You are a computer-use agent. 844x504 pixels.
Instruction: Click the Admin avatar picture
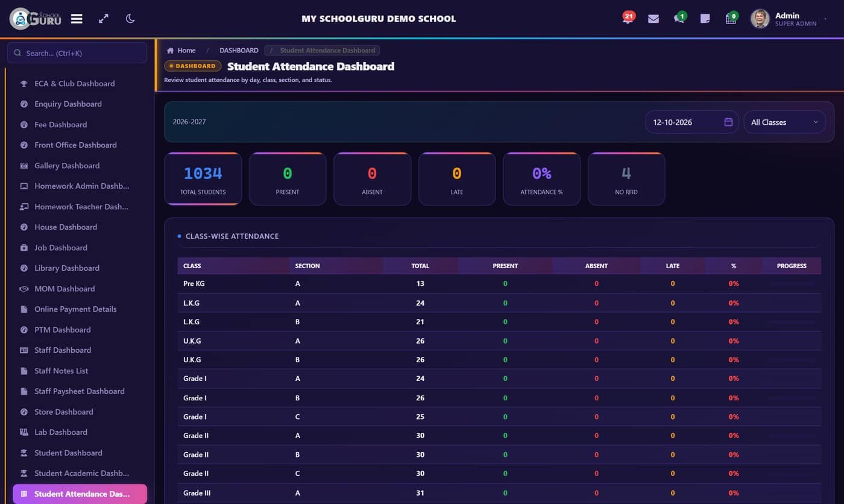pyautogui.click(x=760, y=19)
